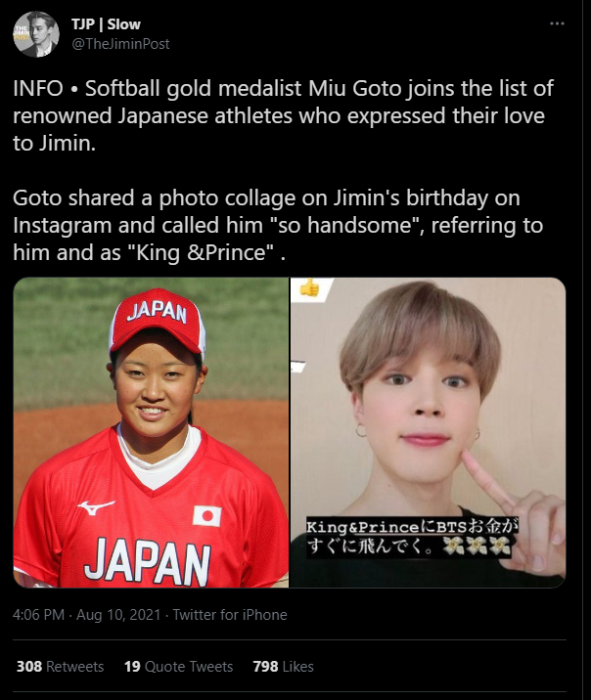This screenshot has height=700, width=591.
Task: Open the TJP | Slow display name
Action: pyautogui.click(x=106, y=24)
